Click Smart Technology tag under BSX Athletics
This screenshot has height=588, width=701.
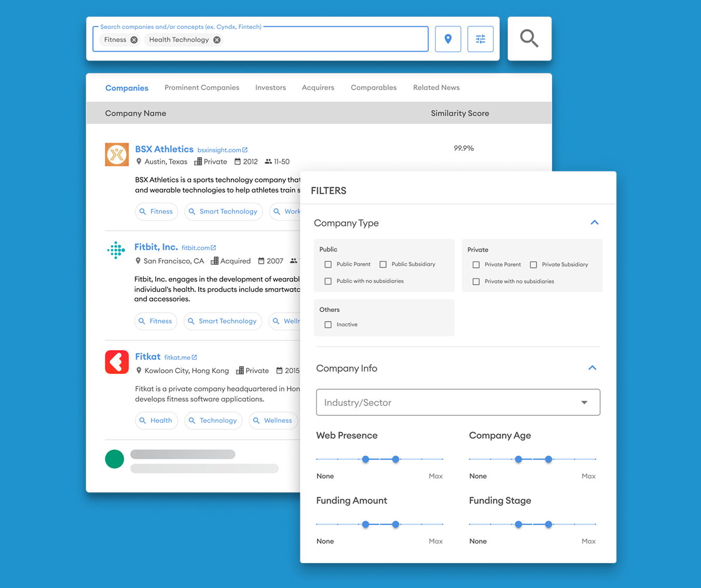pos(223,212)
